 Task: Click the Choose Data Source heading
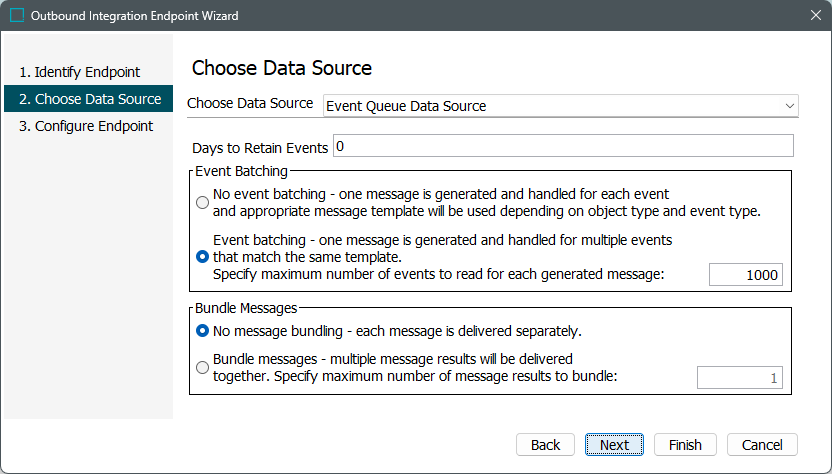tap(282, 68)
